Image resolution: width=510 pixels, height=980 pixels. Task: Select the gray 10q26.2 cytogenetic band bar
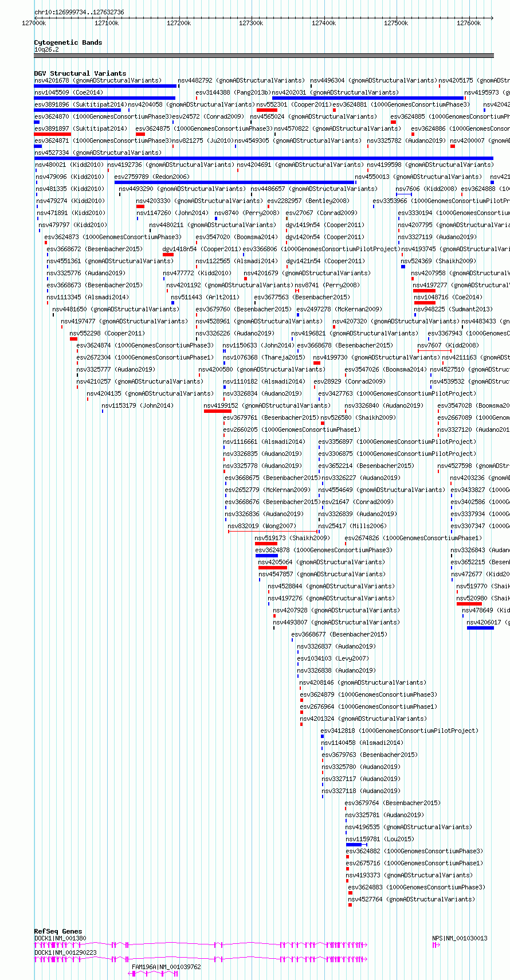pos(264,56)
